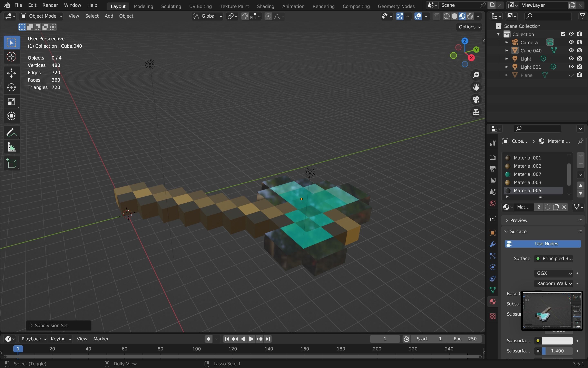Click the Principled BSDF surface shader button
588x368 pixels.
pos(553,258)
